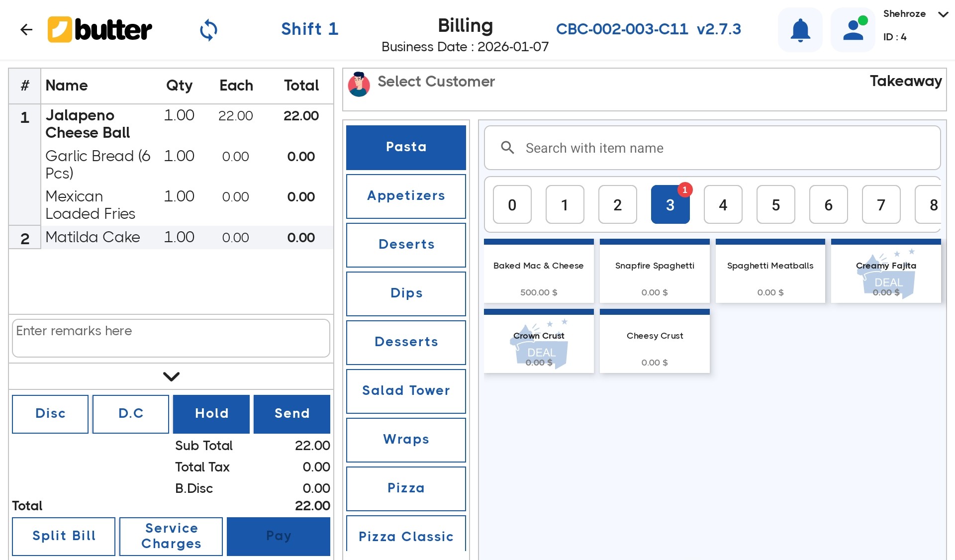Open the Deserts category
This screenshot has width=955, height=560.
(406, 245)
